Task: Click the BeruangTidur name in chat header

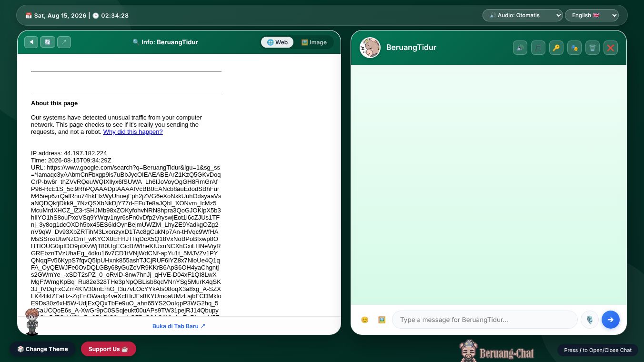Action: [411, 48]
